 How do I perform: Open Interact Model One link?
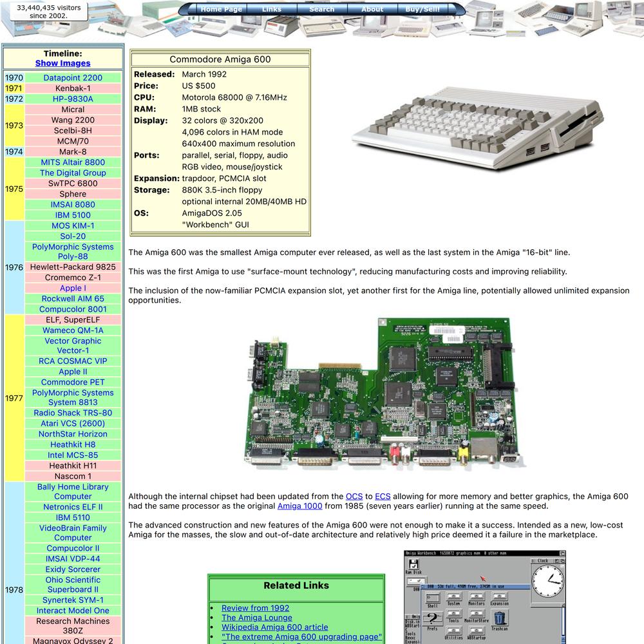[73, 611]
